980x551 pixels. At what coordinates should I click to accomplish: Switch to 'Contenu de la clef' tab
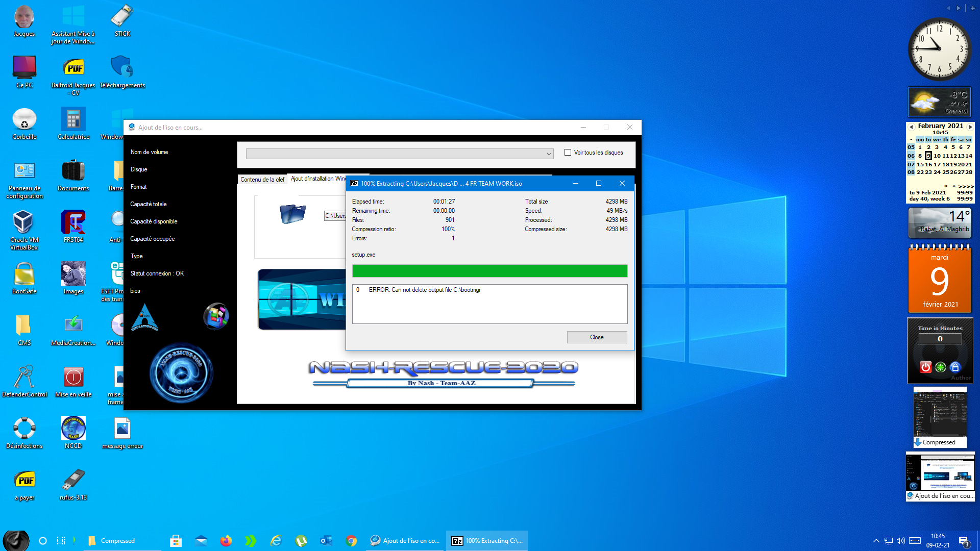(x=262, y=180)
